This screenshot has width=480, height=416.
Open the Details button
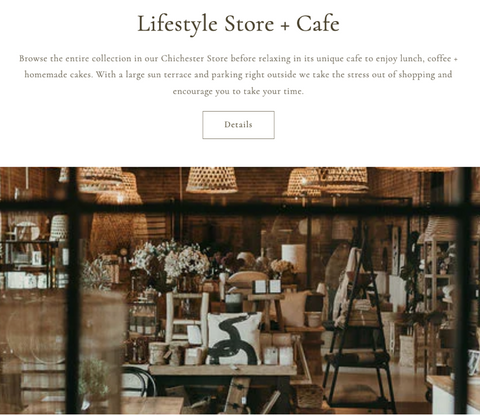tap(238, 125)
